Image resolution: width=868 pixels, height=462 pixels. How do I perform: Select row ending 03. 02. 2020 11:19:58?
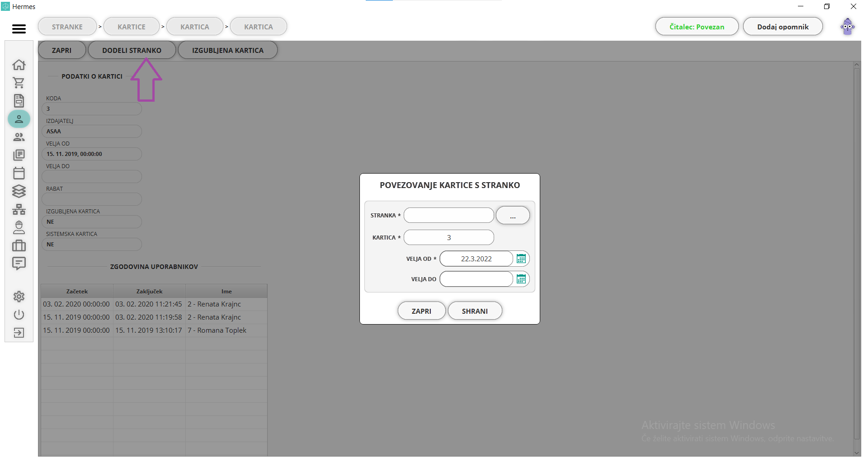coord(154,317)
